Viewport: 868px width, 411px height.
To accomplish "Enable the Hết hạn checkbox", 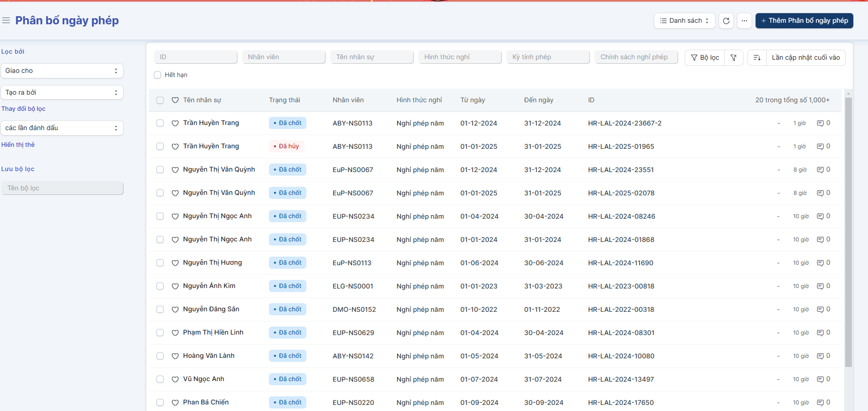I will [157, 75].
